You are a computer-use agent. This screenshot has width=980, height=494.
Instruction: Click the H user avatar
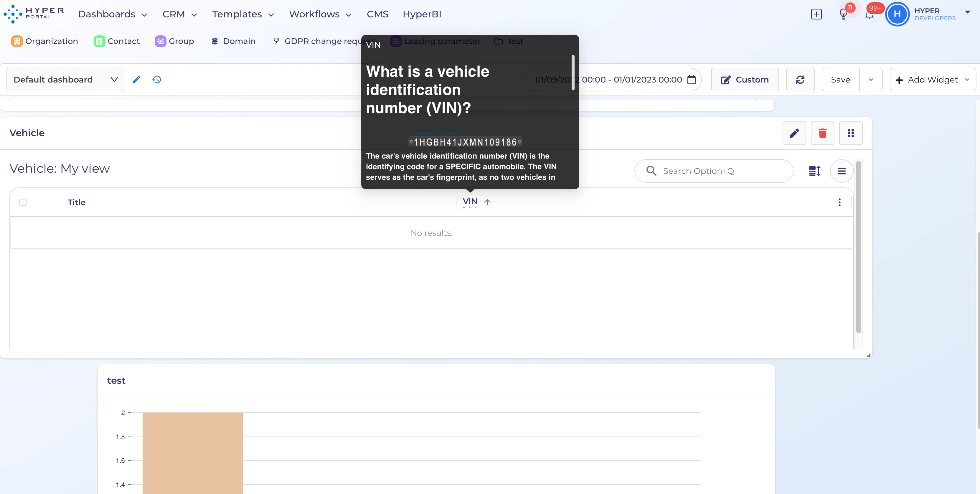tap(897, 14)
